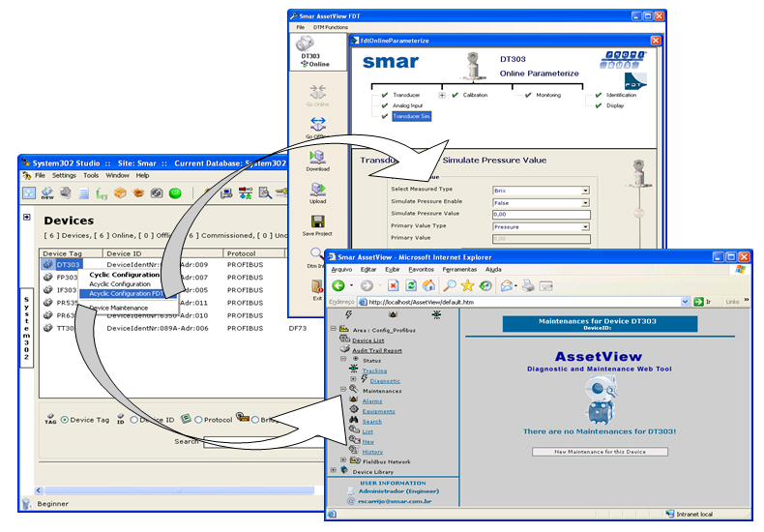Click the blue document list icon in Studio toolbar
Image resolution: width=764 pixels, height=532 pixels.
tap(84, 193)
